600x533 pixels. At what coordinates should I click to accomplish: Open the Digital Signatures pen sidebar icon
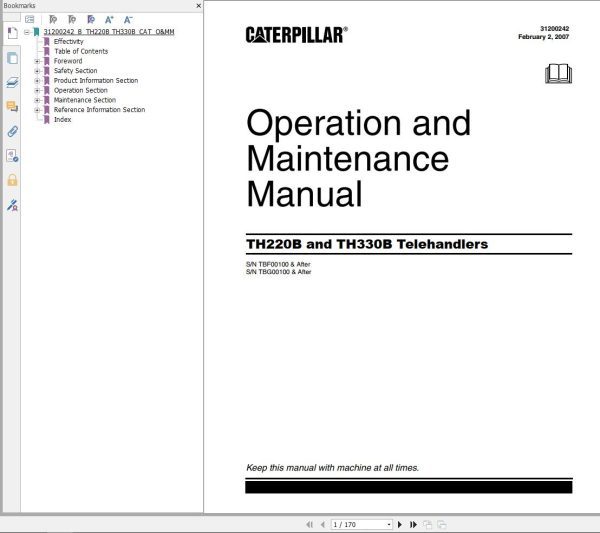point(12,205)
